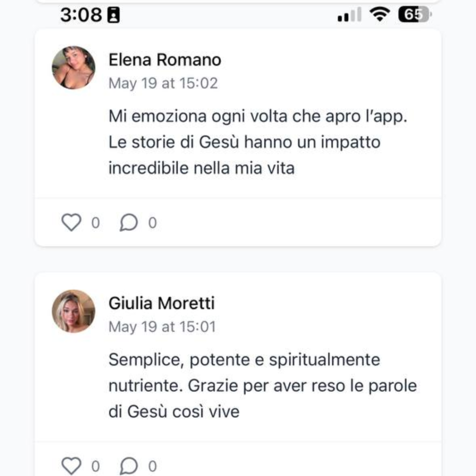The image size is (476, 476).
Task: Tap Elena's post text about Gesù stories
Action: [258, 142]
